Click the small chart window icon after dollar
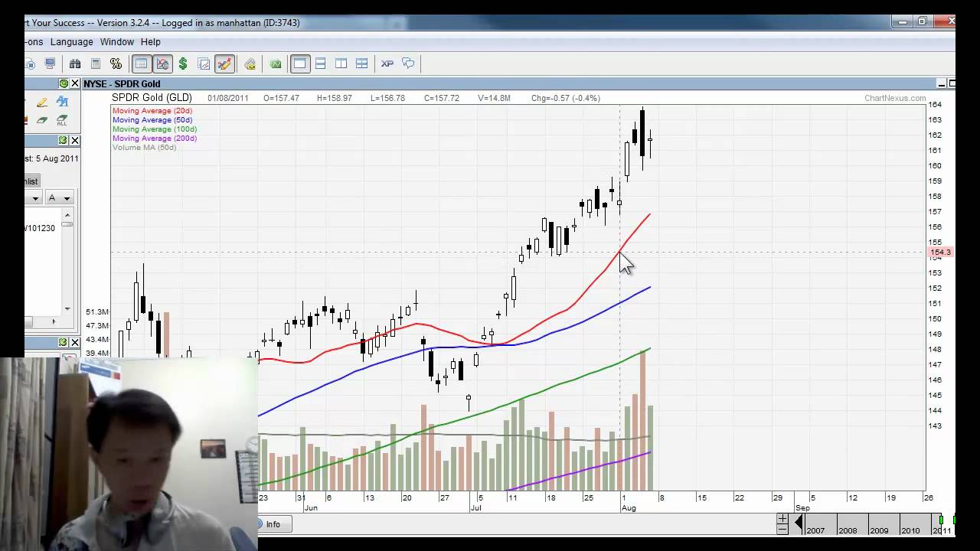The height and width of the screenshot is (551, 980). click(204, 64)
